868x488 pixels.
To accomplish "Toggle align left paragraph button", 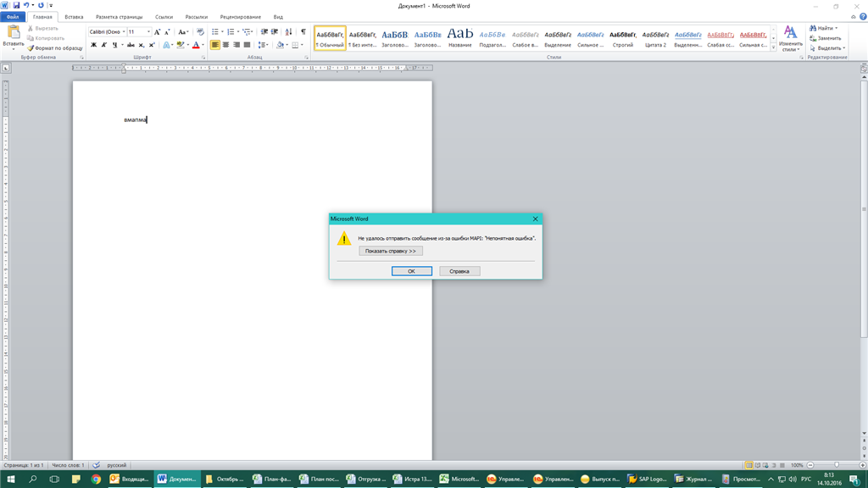I will click(x=215, y=45).
